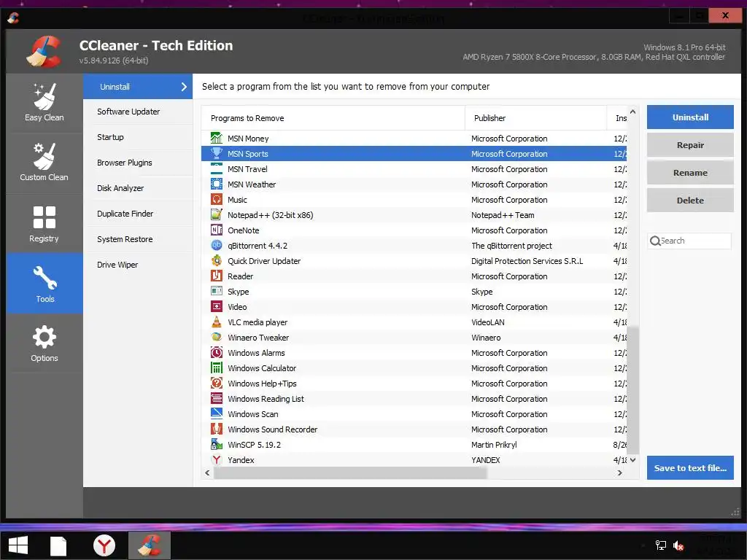Click the Windows Sound Recorder icon
The image size is (747, 560).
[x=216, y=429]
